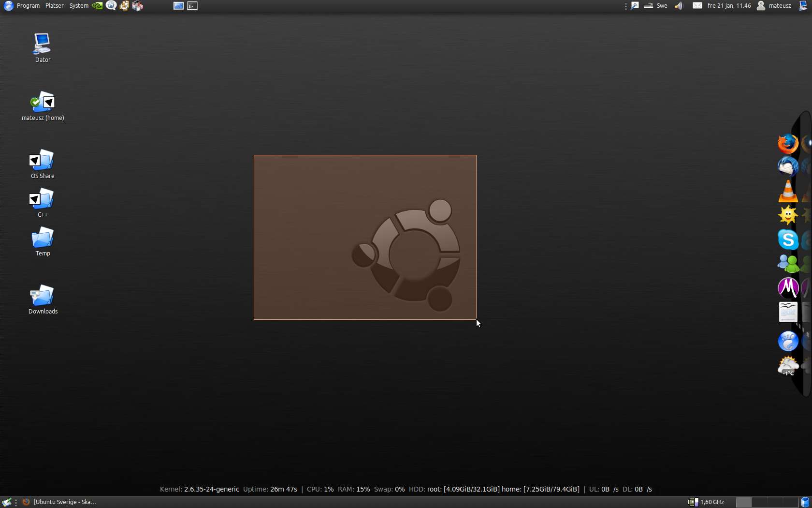Select the OS Share desktop folder
This screenshot has width=812, height=508.
click(x=43, y=164)
